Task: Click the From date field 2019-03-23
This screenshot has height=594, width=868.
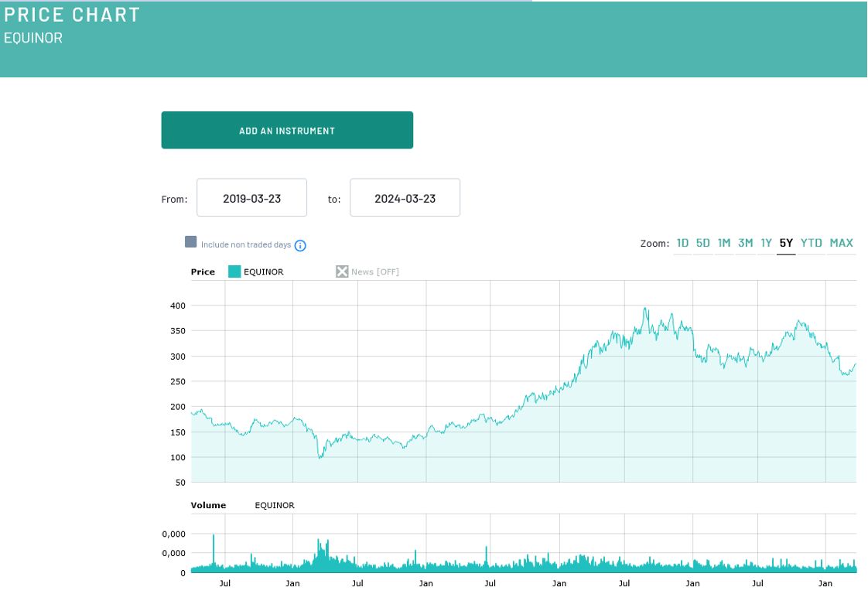Action: click(x=252, y=198)
